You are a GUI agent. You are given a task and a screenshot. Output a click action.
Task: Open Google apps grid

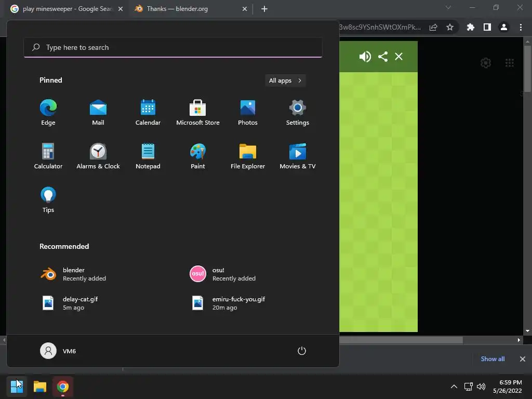[510, 63]
